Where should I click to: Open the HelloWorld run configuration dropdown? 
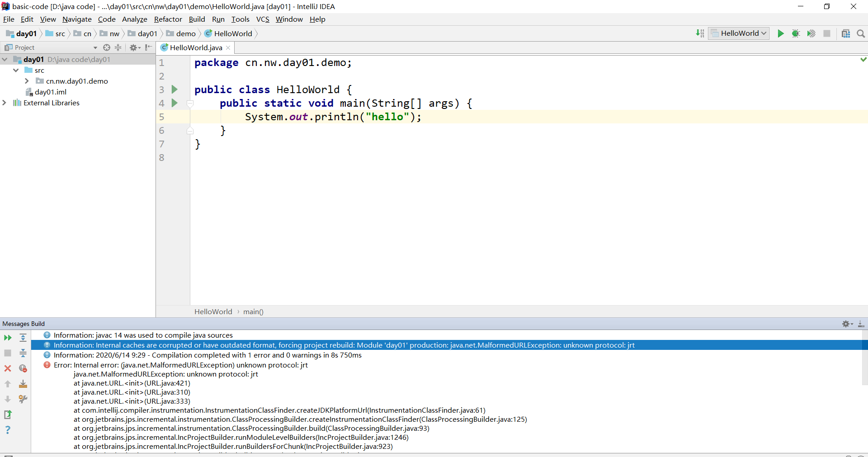[739, 33]
